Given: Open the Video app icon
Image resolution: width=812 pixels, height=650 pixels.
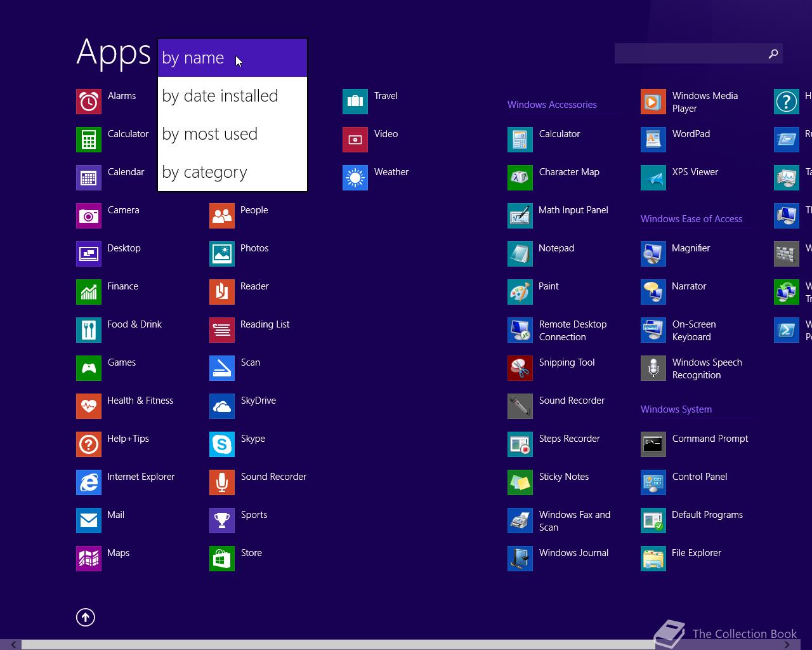Looking at the screenshot, I should (x=355, y=140).
